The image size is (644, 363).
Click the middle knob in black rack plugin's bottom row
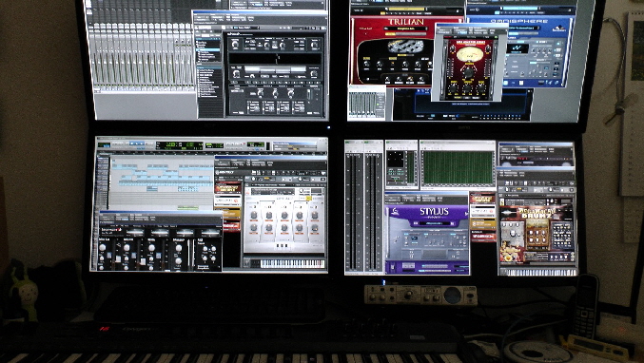[275, 94]
